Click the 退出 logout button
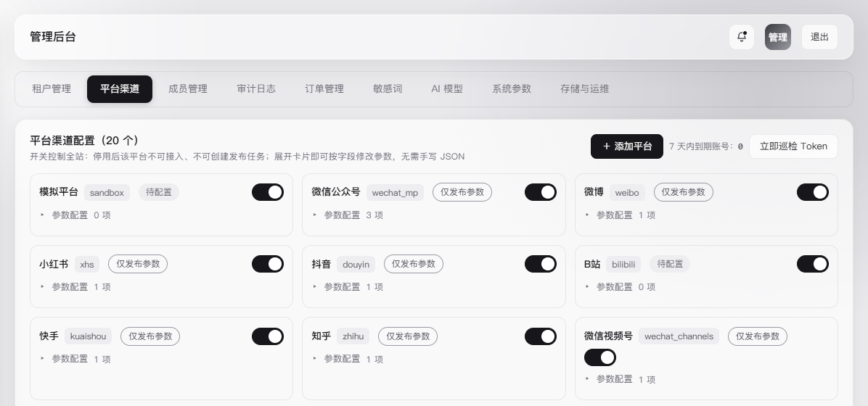868x406 pixels. 819,37
